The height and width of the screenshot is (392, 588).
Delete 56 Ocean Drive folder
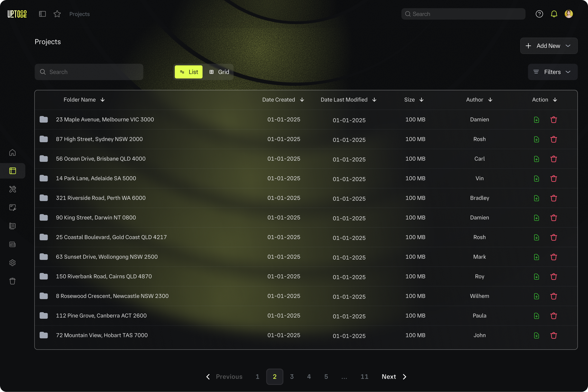[x=554, y=159]
